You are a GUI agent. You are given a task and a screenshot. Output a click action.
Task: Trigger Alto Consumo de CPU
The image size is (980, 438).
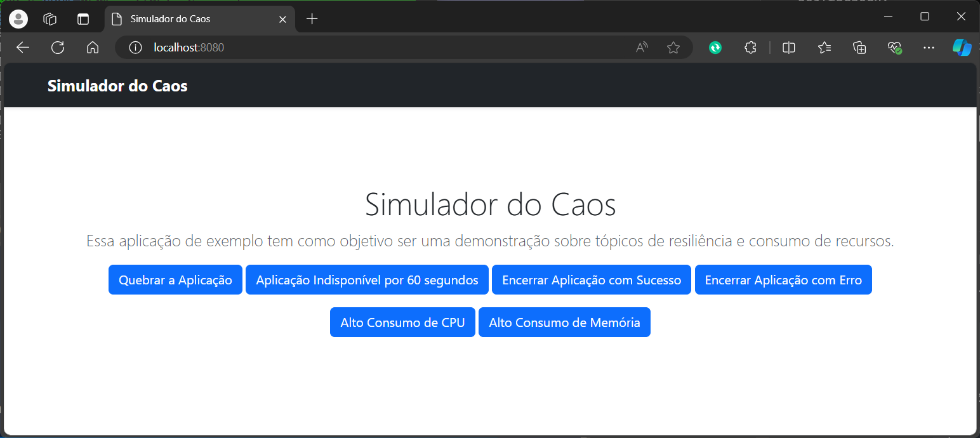pyautogui.click(x=402, y=322)
